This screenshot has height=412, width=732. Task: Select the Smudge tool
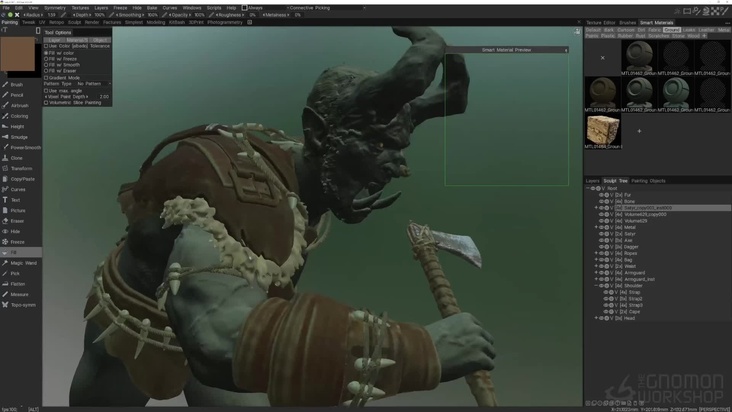pyautogui.click(x=19, y=137)
